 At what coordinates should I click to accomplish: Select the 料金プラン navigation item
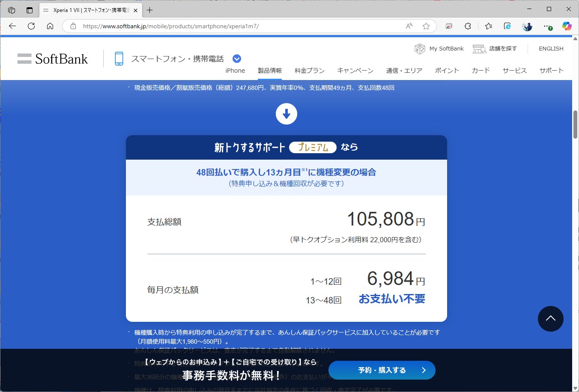(x=309, y=71)
